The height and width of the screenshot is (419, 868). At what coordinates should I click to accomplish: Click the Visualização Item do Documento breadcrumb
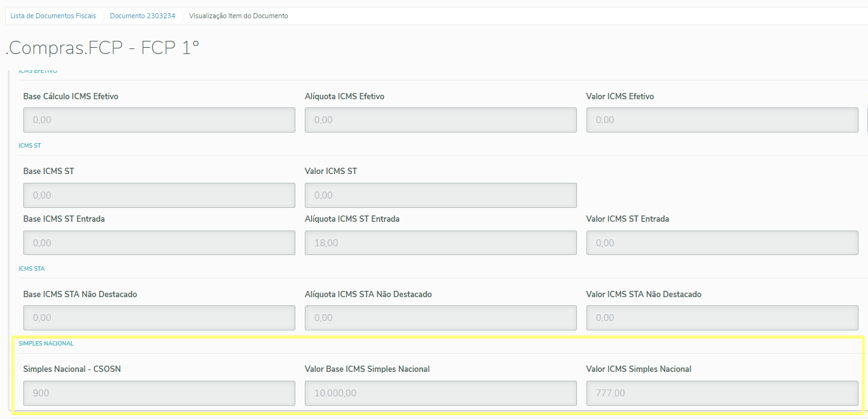[238, 16]
